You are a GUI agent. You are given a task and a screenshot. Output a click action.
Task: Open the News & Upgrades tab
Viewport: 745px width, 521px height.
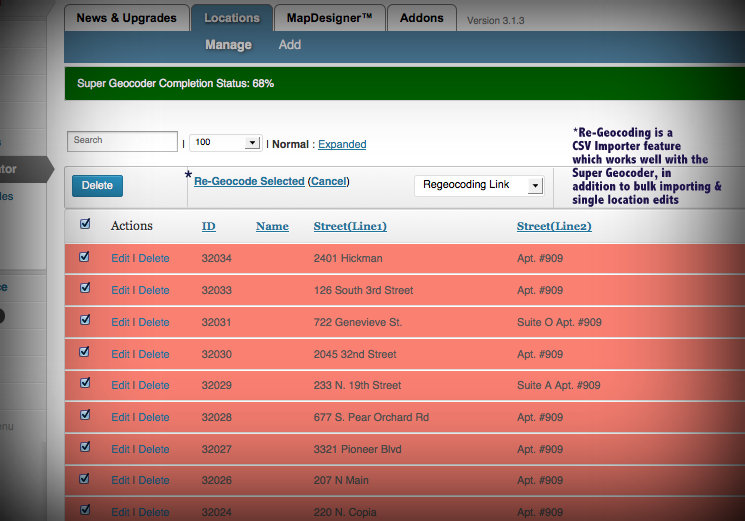click(x=126, y=18)
